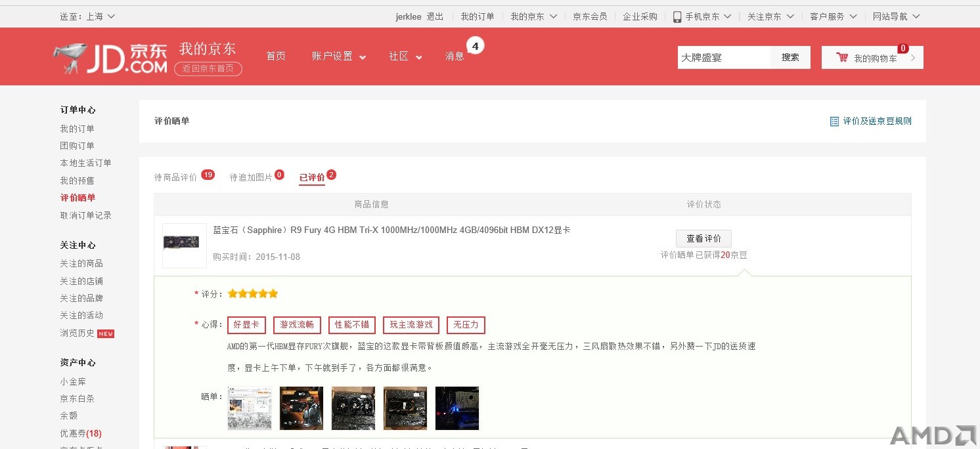
Task: Click the 性能不错 review tag
Action: click(352, 324)
